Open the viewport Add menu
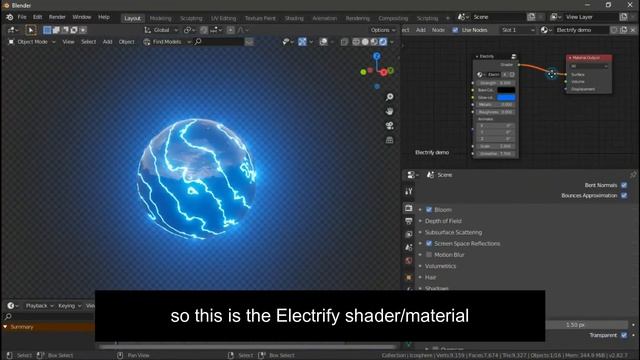The width and height of the screenshot is (640, 360). point(107,42)
